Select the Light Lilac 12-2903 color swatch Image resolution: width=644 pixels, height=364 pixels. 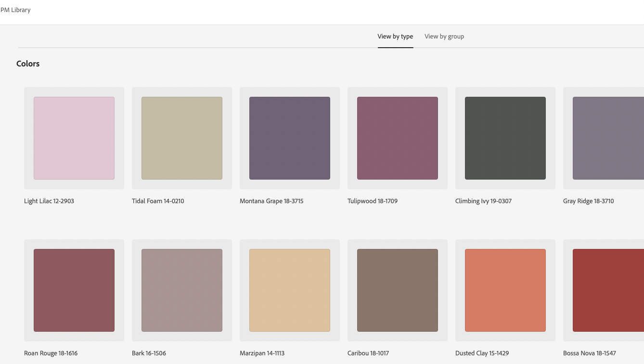[x=74, y=138]
